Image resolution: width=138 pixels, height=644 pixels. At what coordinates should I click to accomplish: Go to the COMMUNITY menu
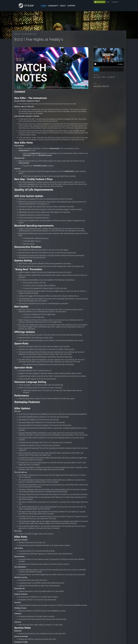pyautogui.click(x=53, y=5)
